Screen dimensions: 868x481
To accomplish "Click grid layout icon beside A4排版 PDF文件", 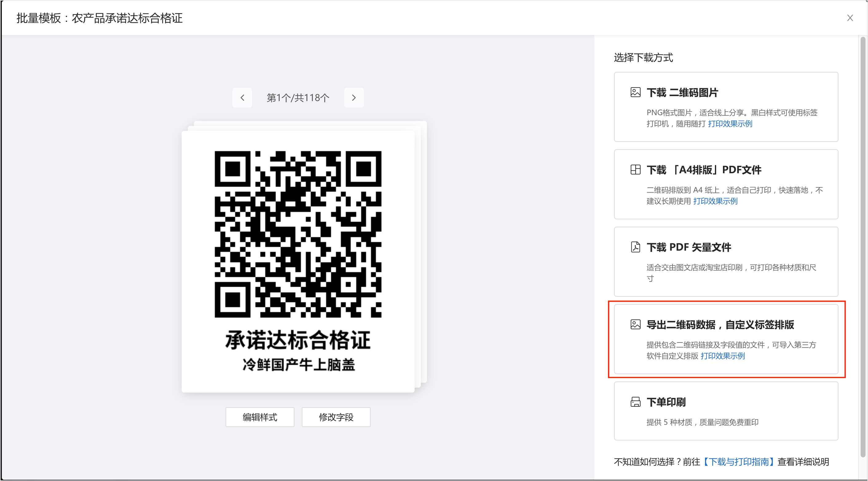I will (x=635, y=170).
